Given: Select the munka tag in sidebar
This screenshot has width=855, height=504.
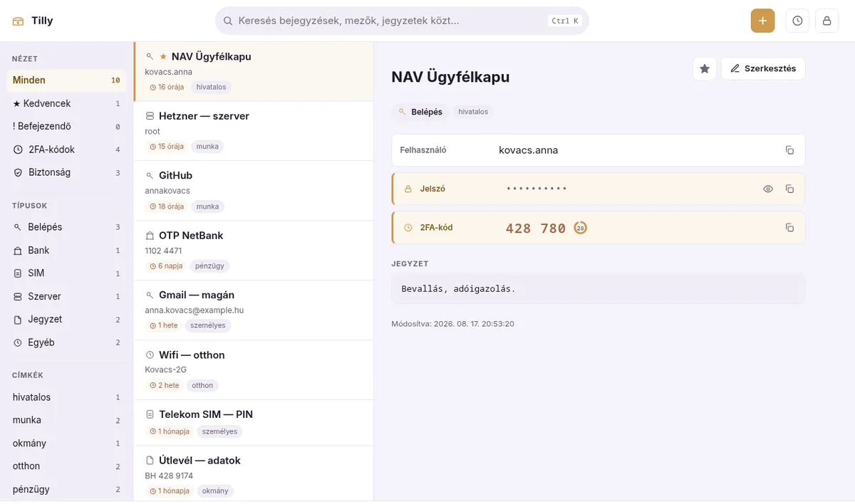Looking at the screenshot, I should coord(66,420).
